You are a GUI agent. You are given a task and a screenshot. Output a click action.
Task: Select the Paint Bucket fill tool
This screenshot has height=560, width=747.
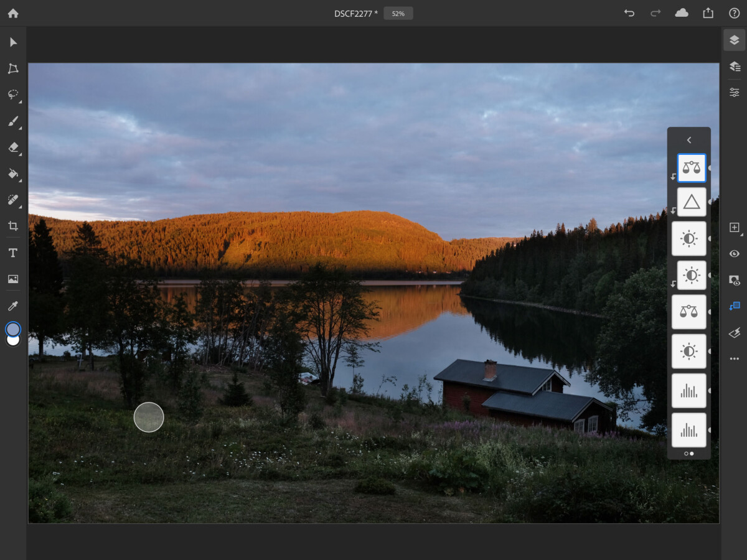click(x=13, y=174)
